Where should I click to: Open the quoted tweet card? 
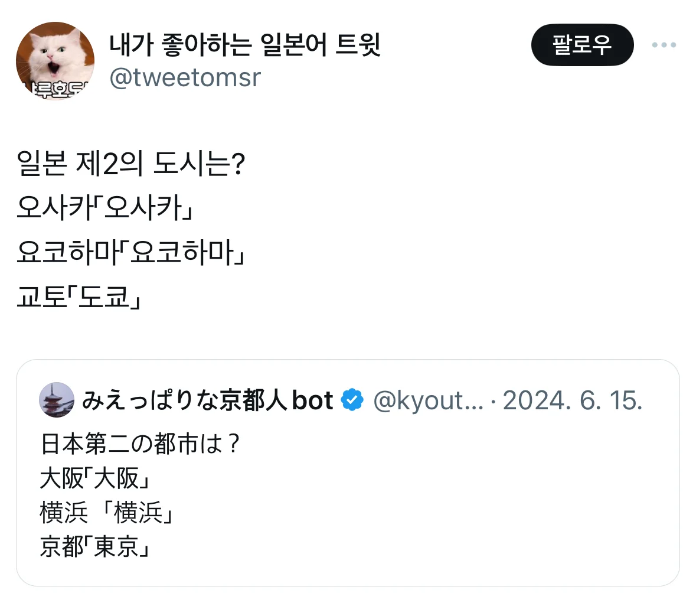[348, 472]
